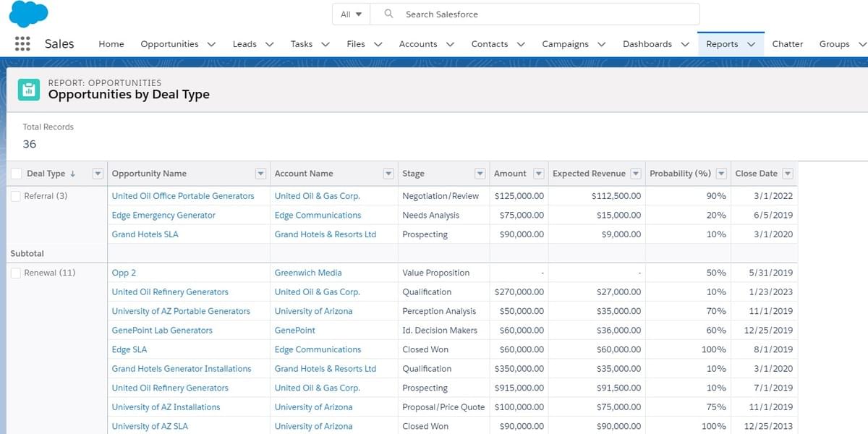Open the Grand Hotels SLA opportunity
Screen dimensions: 868x434
coord(145,234)
